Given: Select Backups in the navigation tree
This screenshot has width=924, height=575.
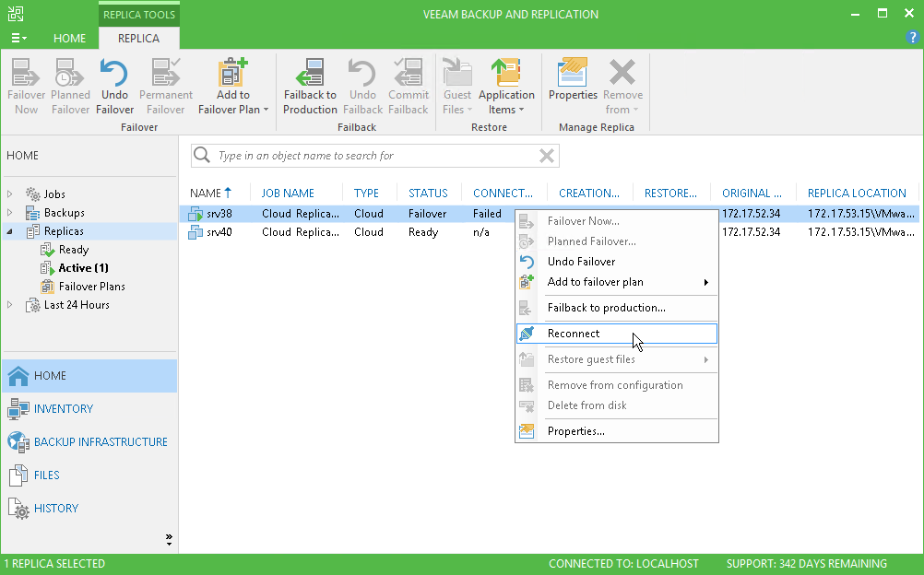Looking at the screenshot, I should (x=65, y=213).
